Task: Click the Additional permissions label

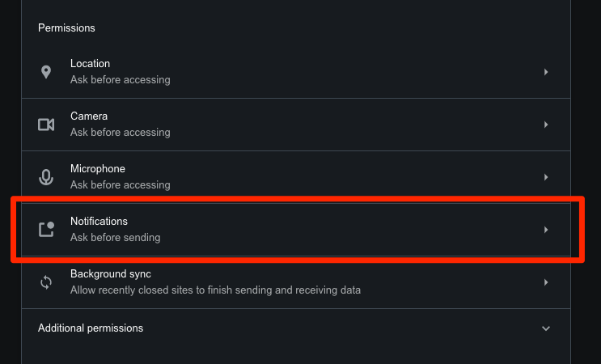Action: tap(91, 328)
